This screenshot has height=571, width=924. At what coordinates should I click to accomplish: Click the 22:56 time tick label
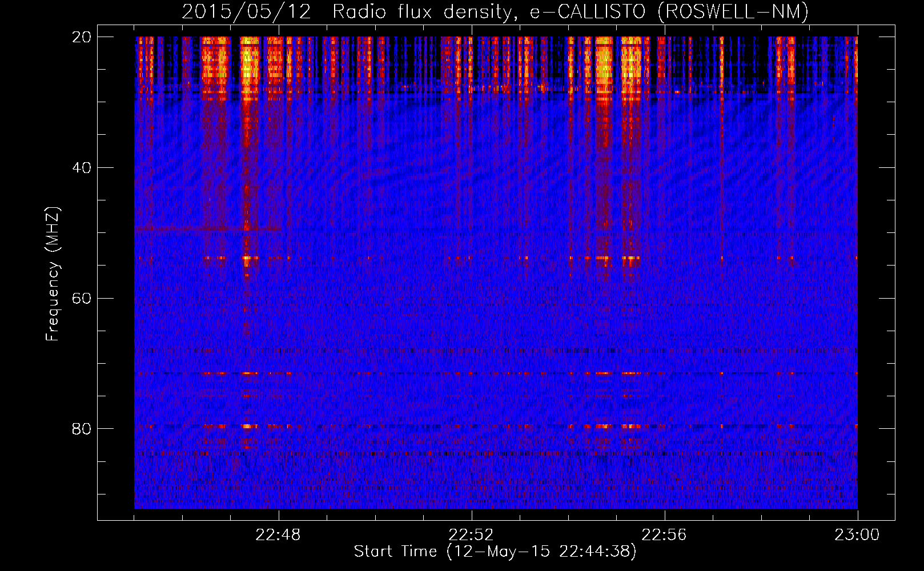coord(664,535)
